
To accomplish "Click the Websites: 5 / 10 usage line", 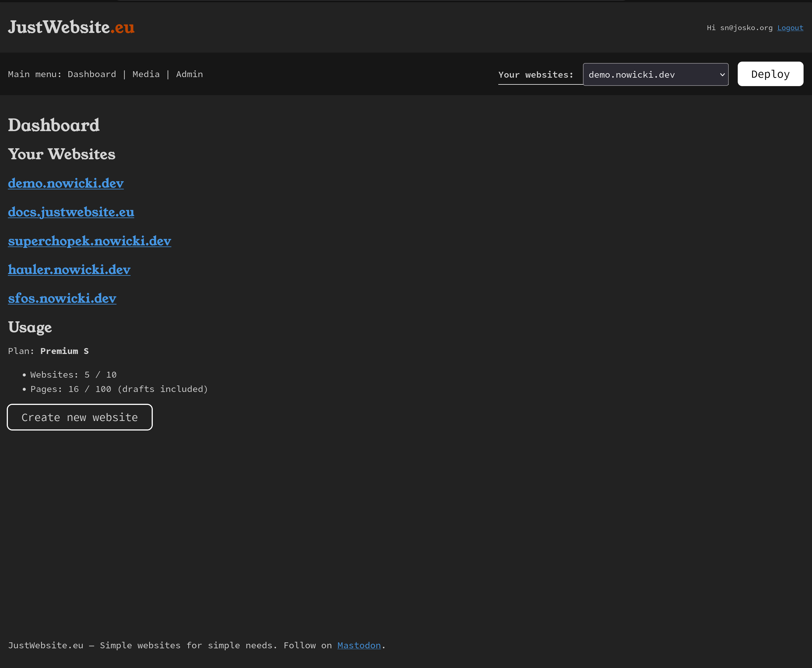I will coord(73,375).
